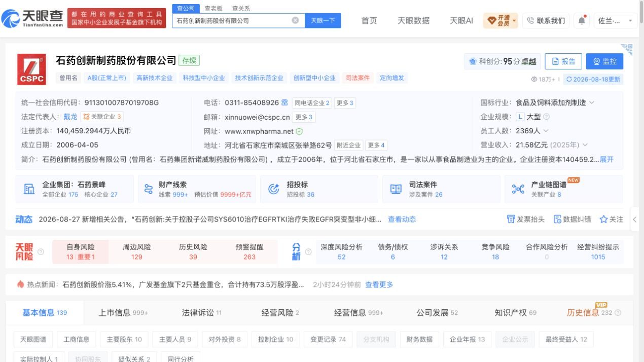Click help icon next to 分析
The height and width of the screenshot is (362, 644).
pyautogui.click(x=308, y=251)
